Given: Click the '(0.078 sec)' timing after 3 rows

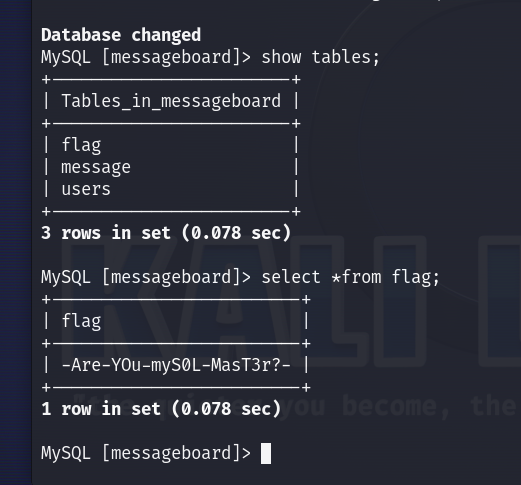Looking at the screenshot, I should coord(236,233).
